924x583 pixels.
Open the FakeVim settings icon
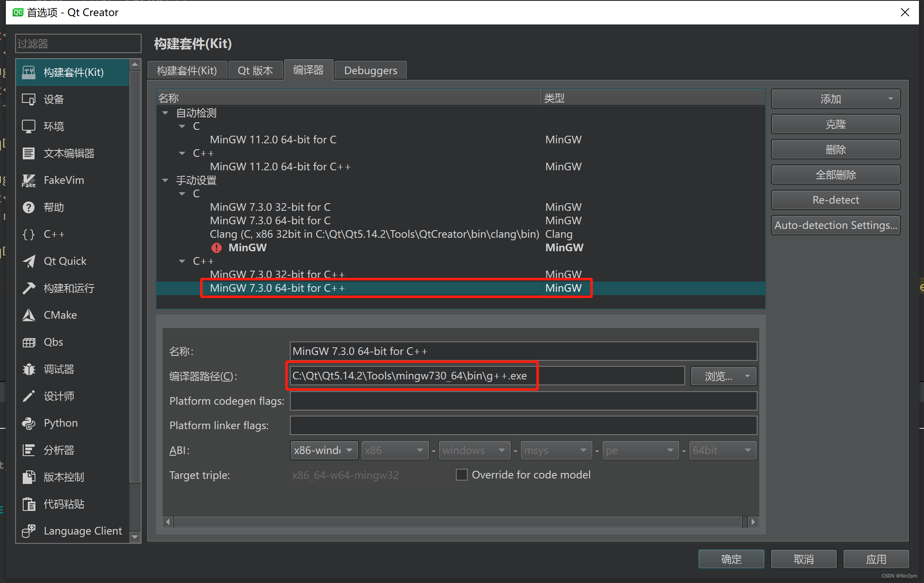pyautogui.click(x=29, y=180)
